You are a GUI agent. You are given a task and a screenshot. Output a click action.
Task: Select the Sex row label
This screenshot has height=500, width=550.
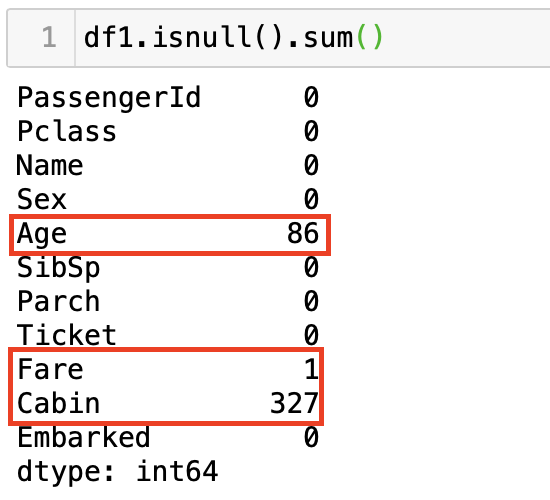pyautogui.click(x=41, y=199)
